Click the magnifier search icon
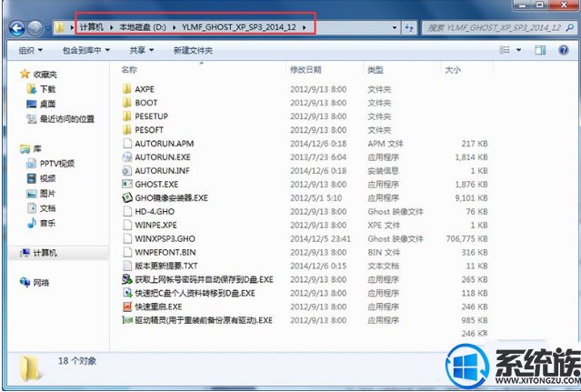581x392 pixels. pyautogui.click(x=570, y=27)
